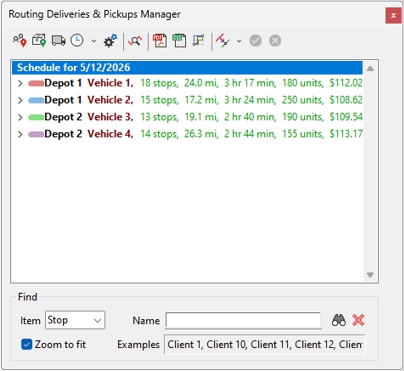This screenshot has width=404, height=371.
Task: Export report to PDF
Action: [160, 41]
